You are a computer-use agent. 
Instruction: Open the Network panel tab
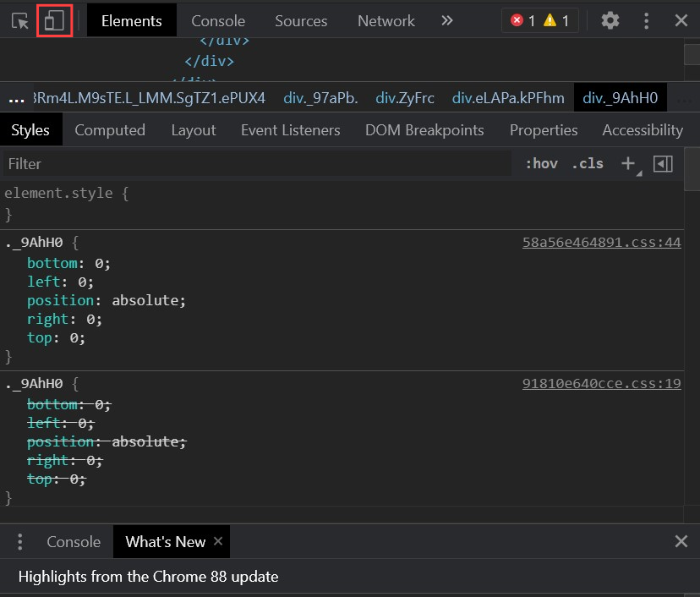386,21
